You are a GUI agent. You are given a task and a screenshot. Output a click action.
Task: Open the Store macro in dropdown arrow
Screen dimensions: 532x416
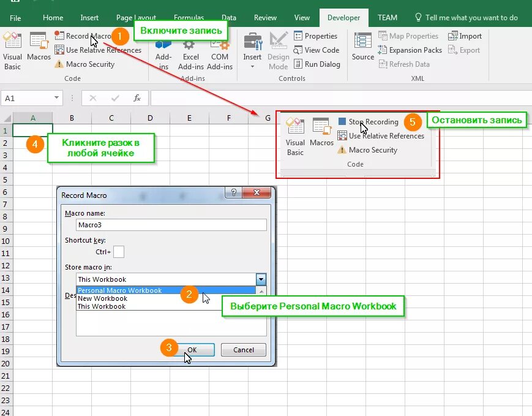(261, 279)
